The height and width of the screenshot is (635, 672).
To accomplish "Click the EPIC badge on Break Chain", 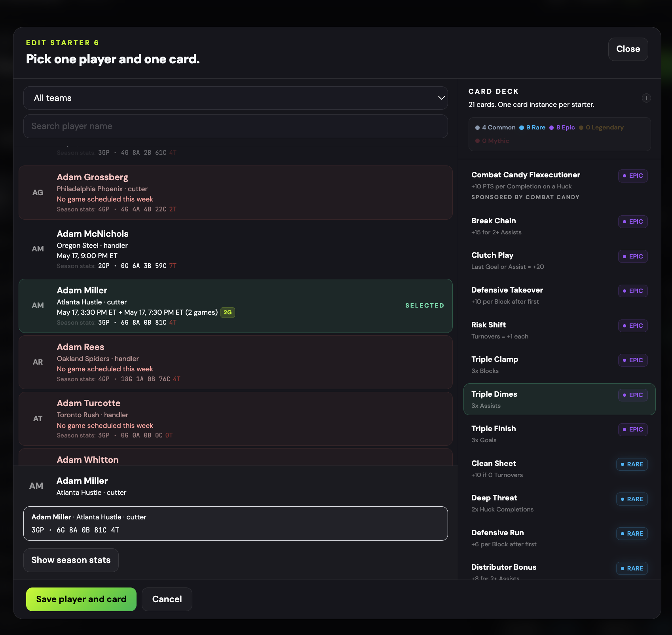I will click(x=633, y=222).
